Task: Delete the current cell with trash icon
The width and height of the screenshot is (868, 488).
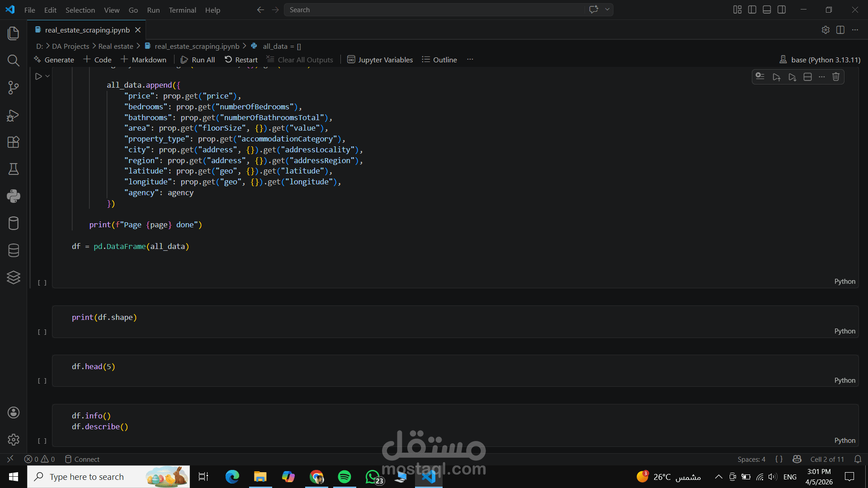Action: point(836,77)
